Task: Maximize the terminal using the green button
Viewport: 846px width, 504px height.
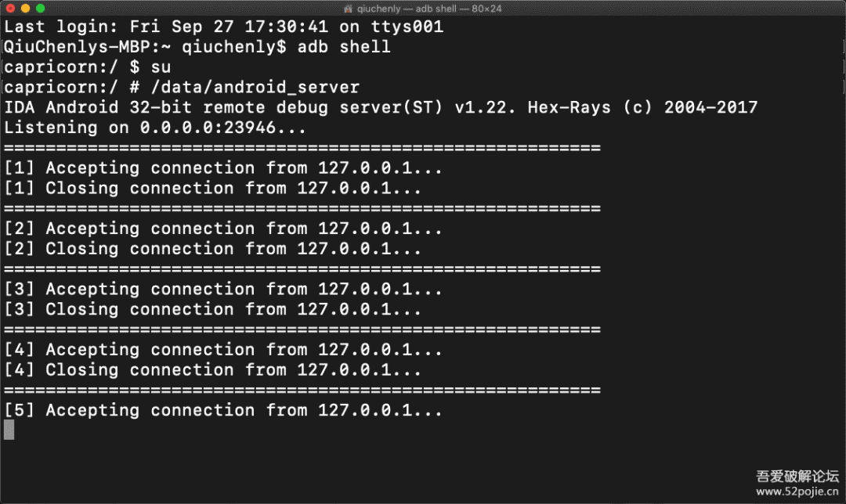Action: tap(41, 8)
